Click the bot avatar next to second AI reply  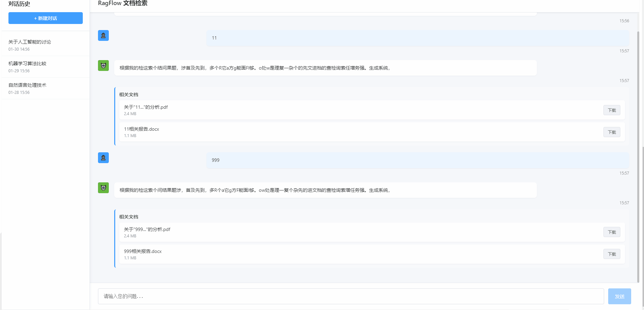pyautogui.click(x=103, y=187)
